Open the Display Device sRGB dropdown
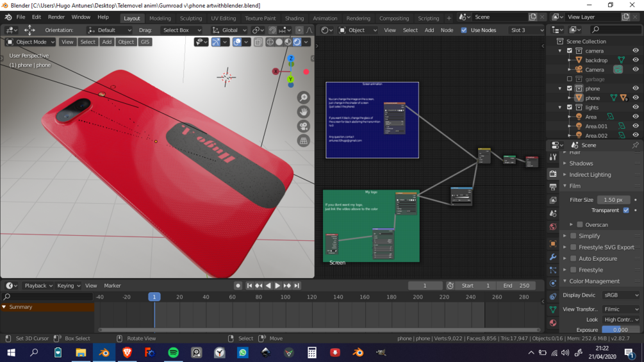This screenshot has width=644, height=362. click(x=621, y=295)
